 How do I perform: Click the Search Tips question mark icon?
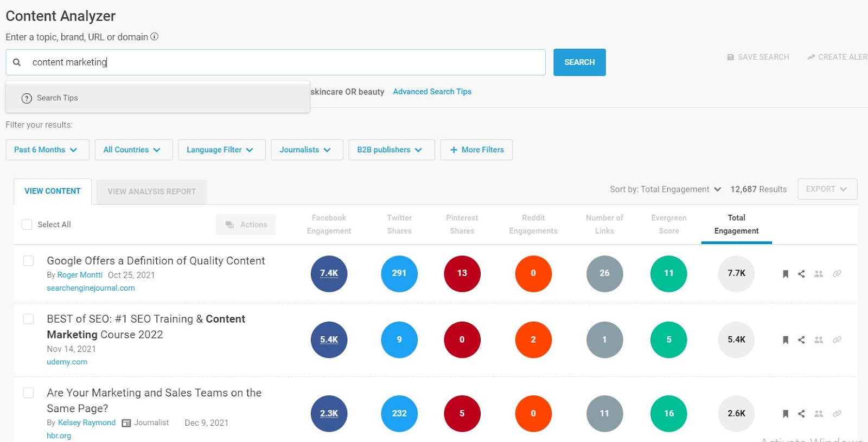point(27,98)
